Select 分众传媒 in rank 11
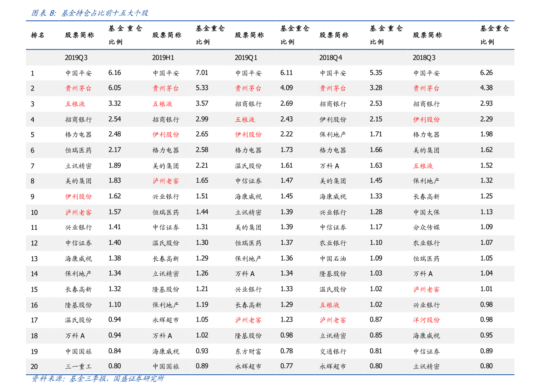This screenshot has height=392, width=541. coord(426,228)
